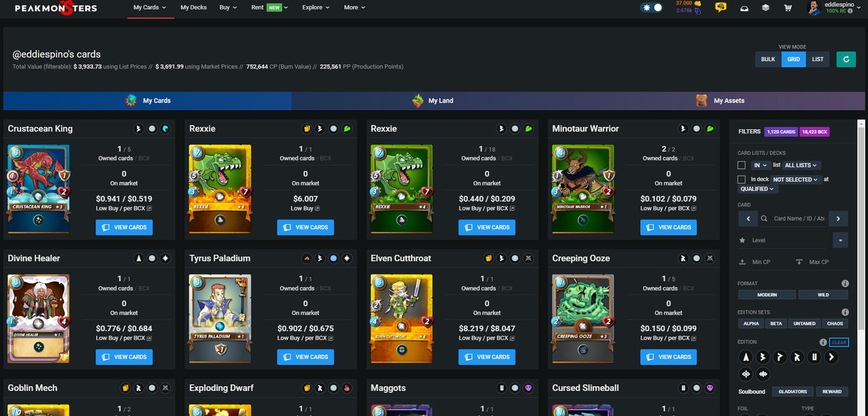Click the eddiespino profile avatar
Viewport: 868px width, 416px height.
coord(813,7)
